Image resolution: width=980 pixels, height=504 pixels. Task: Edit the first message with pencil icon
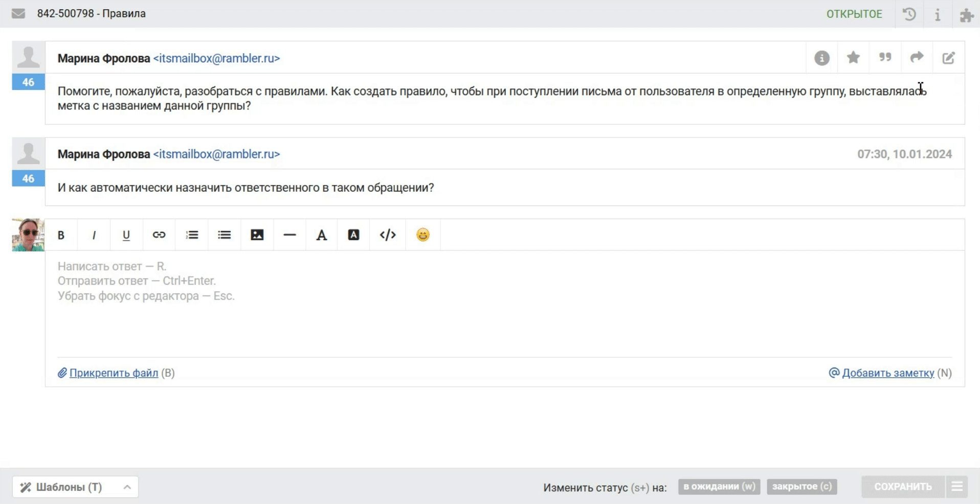[949, 58]
